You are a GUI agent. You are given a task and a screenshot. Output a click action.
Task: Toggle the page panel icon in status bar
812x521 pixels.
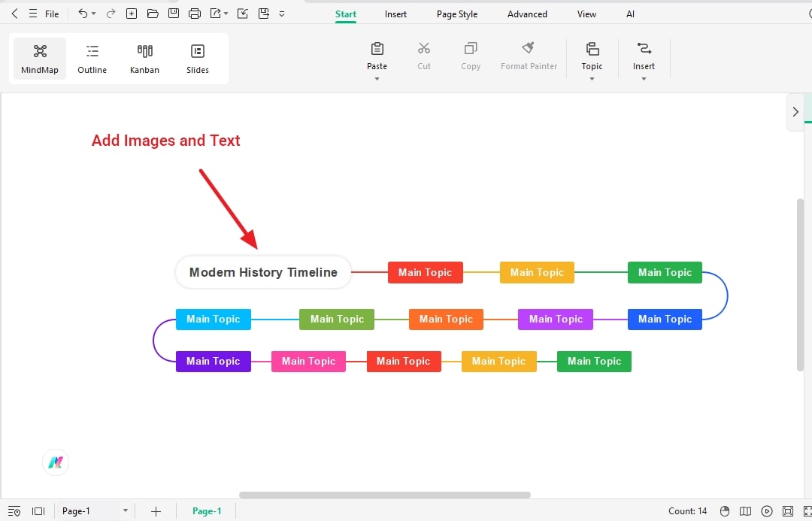(x=38, y=511)
